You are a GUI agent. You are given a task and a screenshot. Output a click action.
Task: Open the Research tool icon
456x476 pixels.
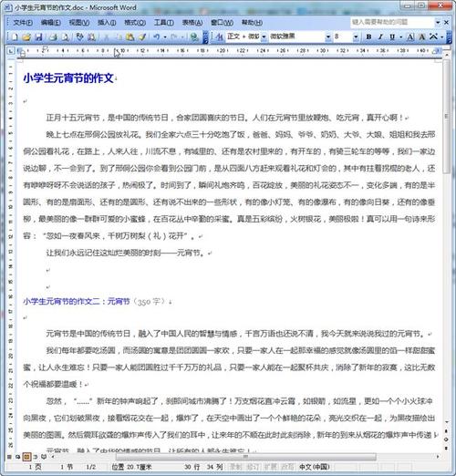tap(91, 37)
